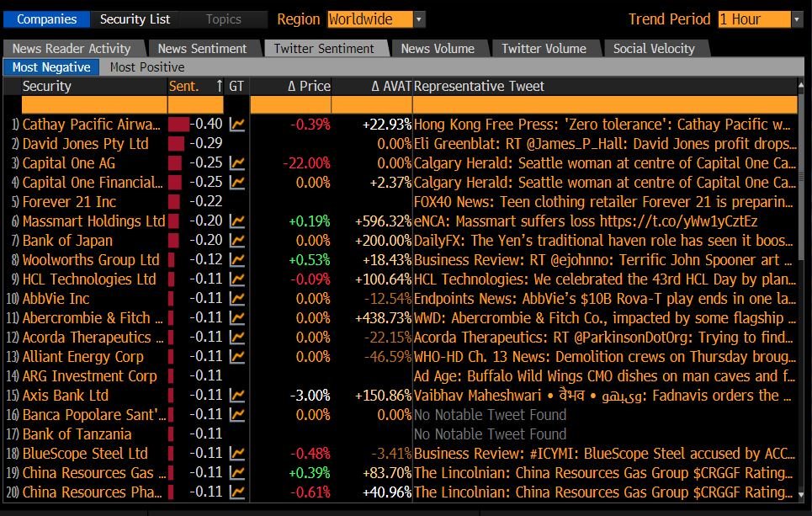The image size is (812, 516).
Task: Open the DailyFX Yen haven tweet
Action: [x=603, y=241]
